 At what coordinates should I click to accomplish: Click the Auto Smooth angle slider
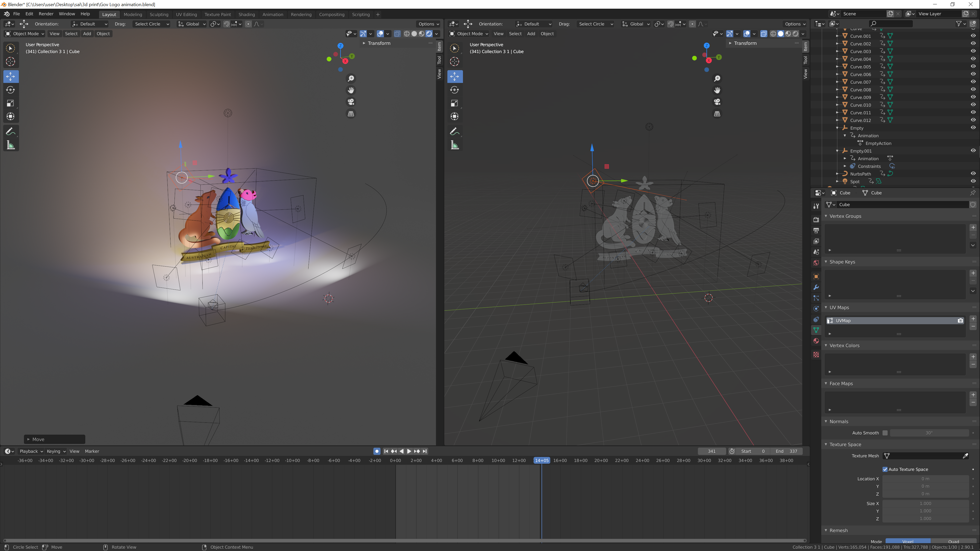click(x=929, y=433)
